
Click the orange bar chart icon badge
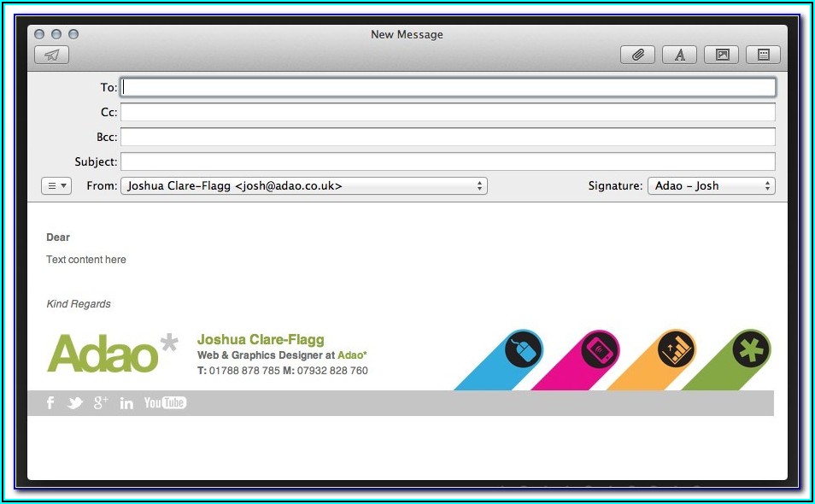676,349
